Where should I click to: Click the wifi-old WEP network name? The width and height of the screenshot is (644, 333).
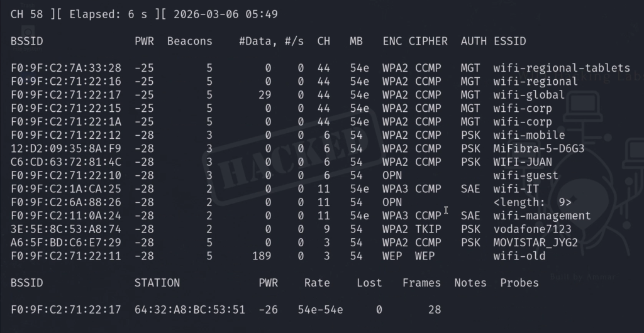click(519, 256)
